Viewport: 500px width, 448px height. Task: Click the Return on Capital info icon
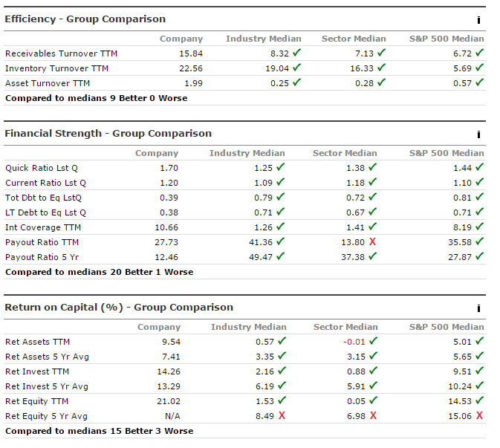pyautogui.click(x=479, y=308)
